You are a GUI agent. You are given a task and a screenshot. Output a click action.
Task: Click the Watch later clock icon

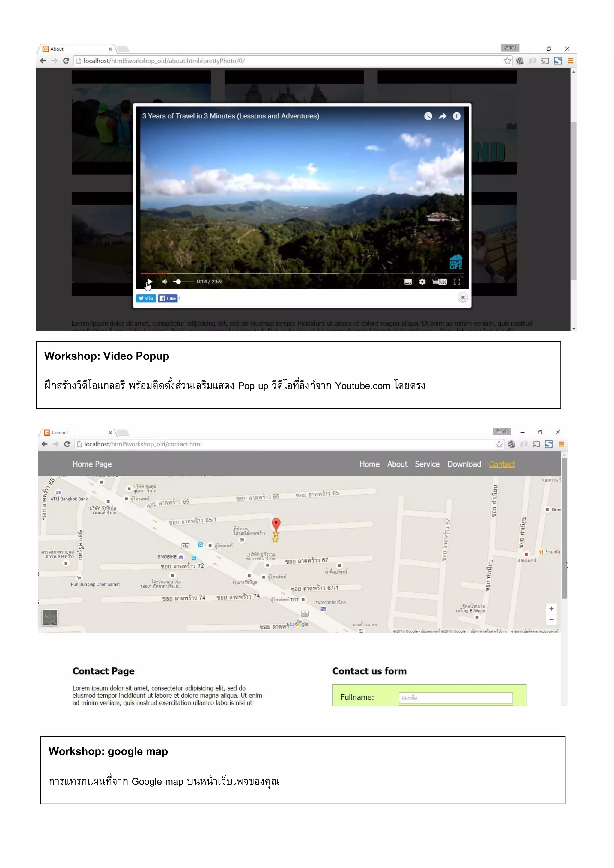click(428, 116)
